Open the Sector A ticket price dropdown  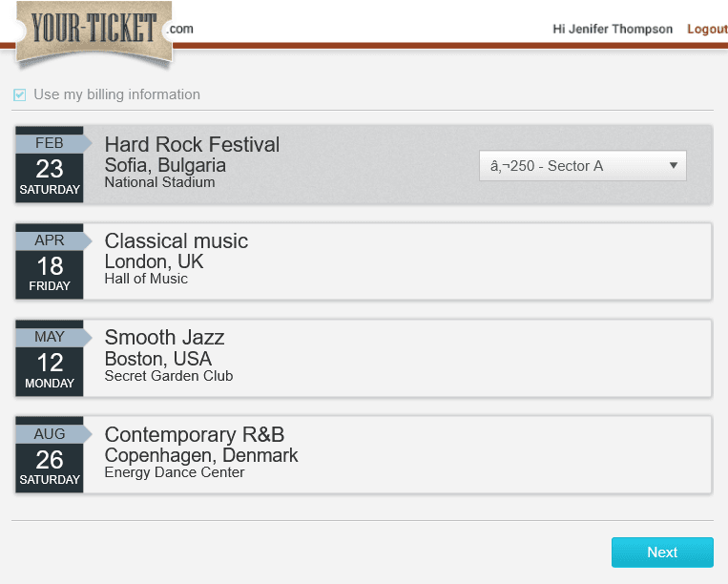click(583, 166)
